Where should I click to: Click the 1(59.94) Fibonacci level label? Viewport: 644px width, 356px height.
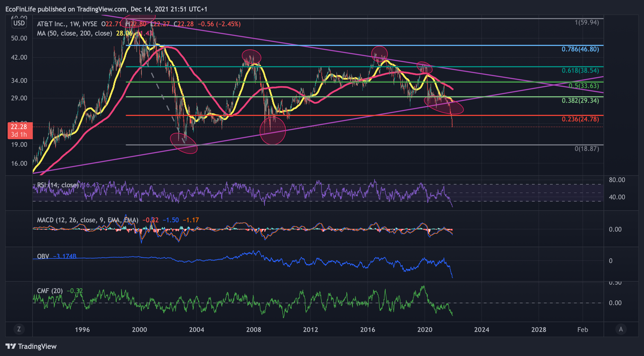tap(587, 22)
